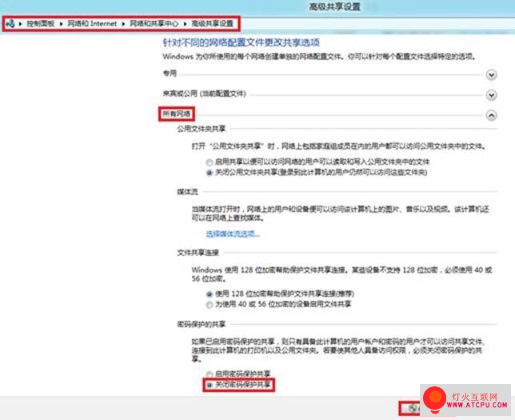The width and height of the screenshot is (515, 420).
Task: Open 网络和 Internet in the breadcrumb
Action: coord(92,24)
